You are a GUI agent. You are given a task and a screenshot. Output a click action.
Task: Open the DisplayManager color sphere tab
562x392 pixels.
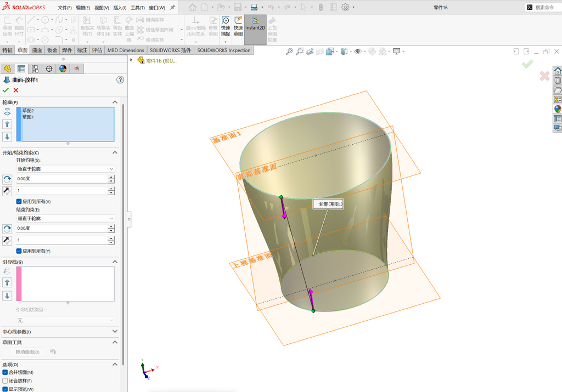63,69
